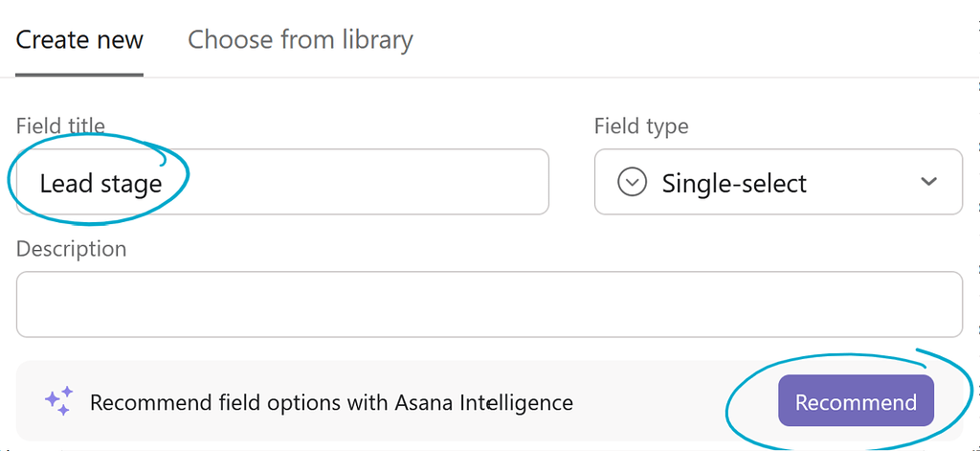Click "Recommend field options" banner text

pos(239,402)
